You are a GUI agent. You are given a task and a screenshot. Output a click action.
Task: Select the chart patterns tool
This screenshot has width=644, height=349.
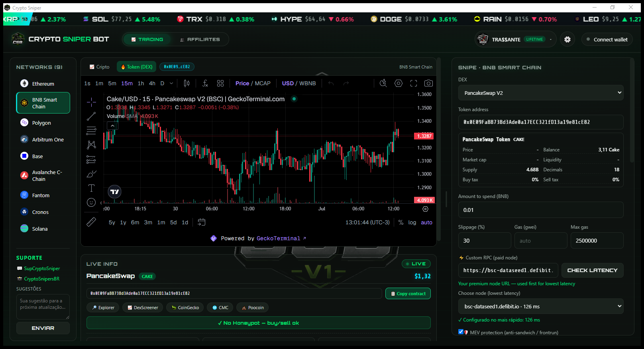[91, 145]
